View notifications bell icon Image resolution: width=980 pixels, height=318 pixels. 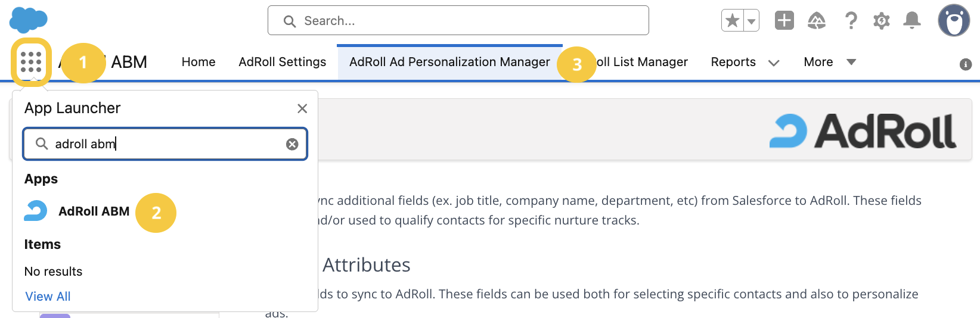pos(911,21)
